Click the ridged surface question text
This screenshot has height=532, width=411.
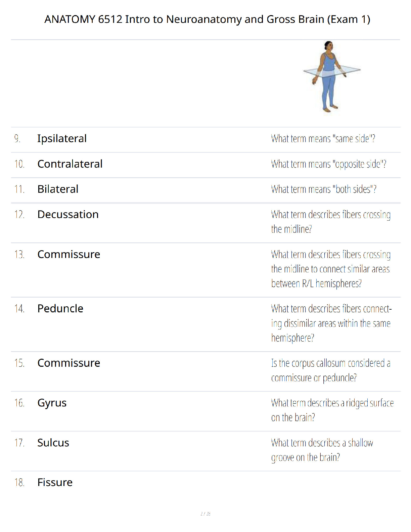[332, 410]
